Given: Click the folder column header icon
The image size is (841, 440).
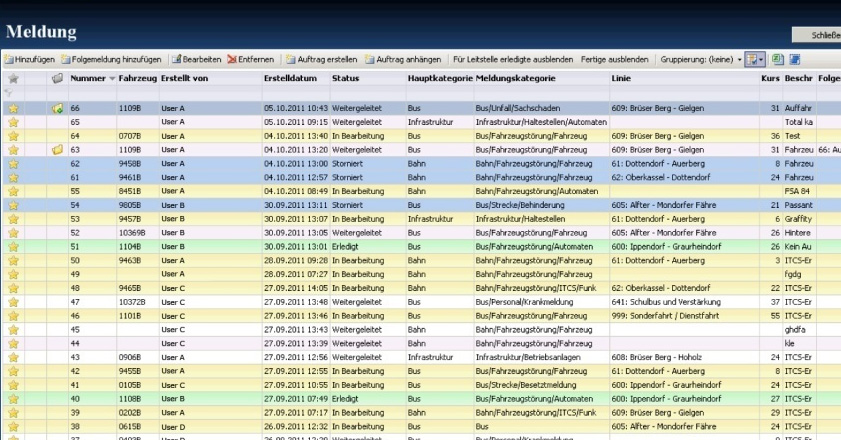Looking at the screenshot, I should tap(57, 78).
